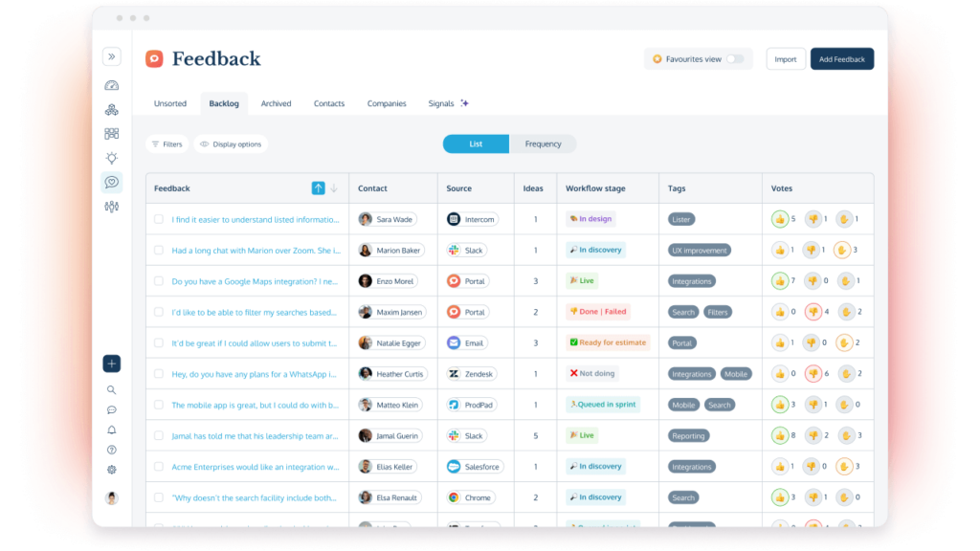
Task: Open the chat bubble icon in sidebar
Action: click(x=111, y=409)
